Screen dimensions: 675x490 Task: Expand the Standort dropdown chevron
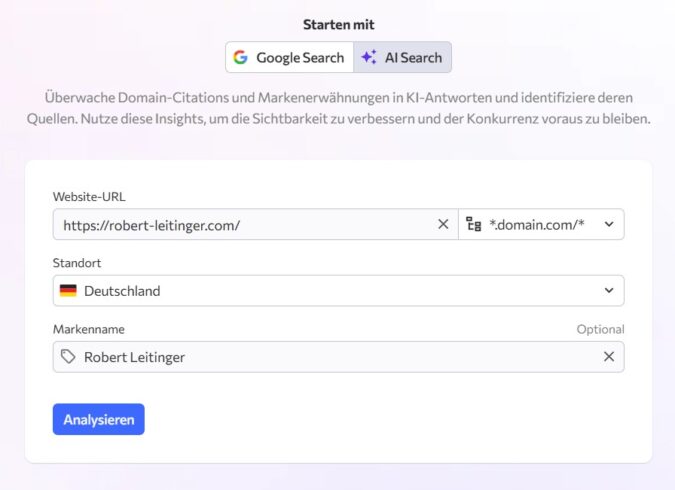609,291
